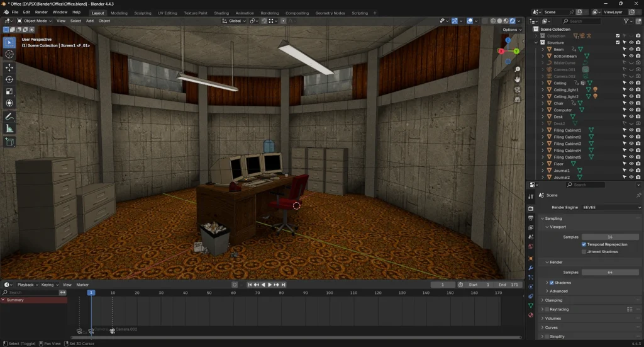The height and width of the screenshot is (347, 644).
Task: Expand the Desk item in outliner
Action: coord(543,117)
